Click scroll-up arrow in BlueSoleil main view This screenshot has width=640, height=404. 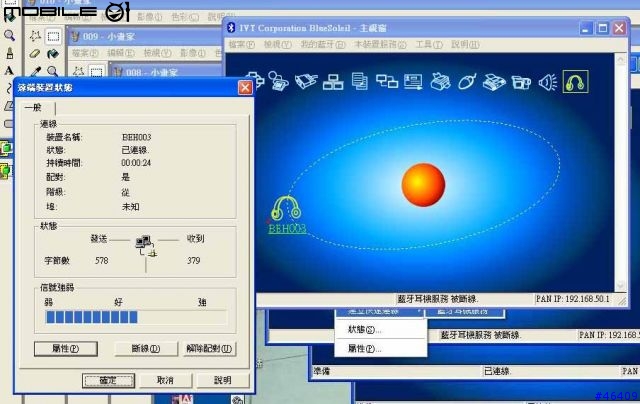pyautogui.click(x=621, y=60)
